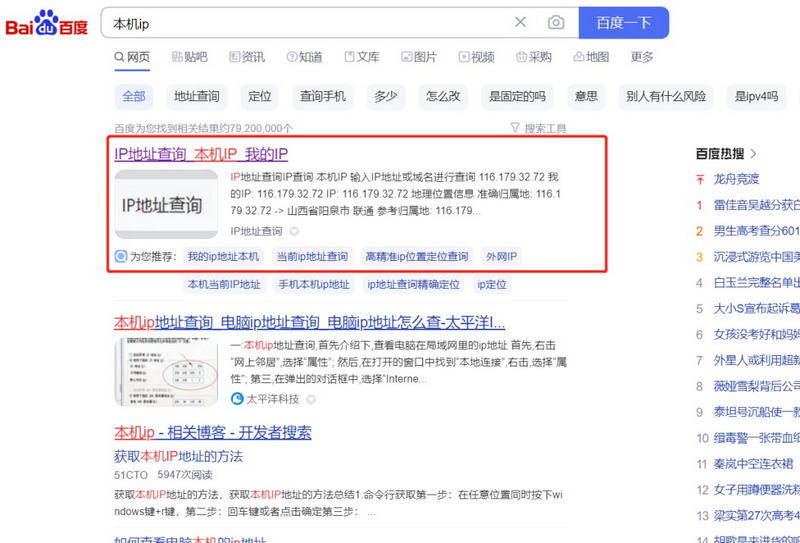800x543 pixels.
Task: Open camera image search icon
Action: pyautogui.click(x=556, y=22)
